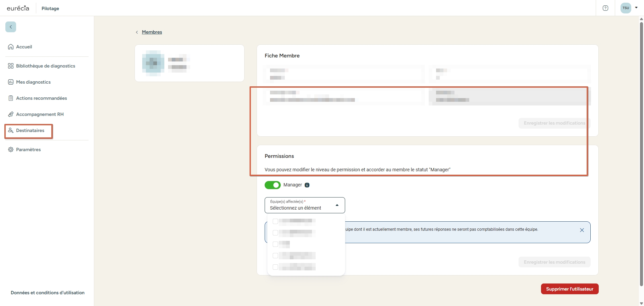Select the Destinataires section
Image resolution: width=644 pixels, height=306 pixels.
(31, 130)
